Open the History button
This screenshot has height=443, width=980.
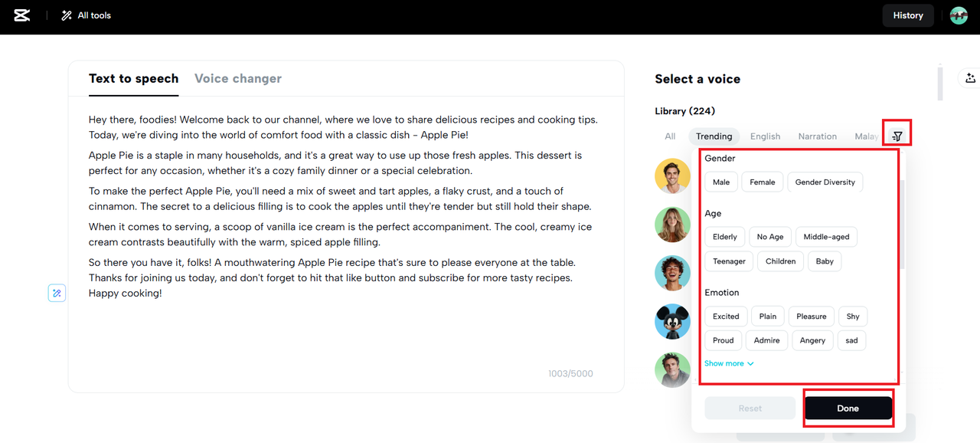coord(908,15)
